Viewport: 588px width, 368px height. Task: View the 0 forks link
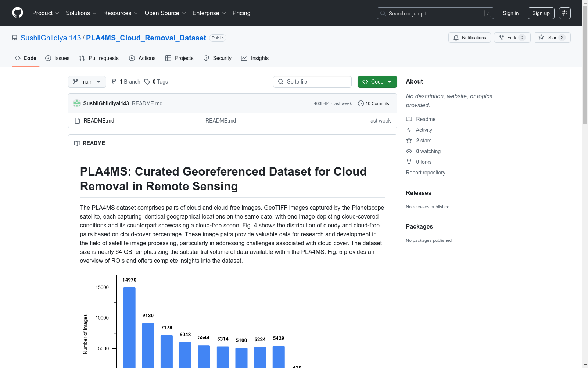[419, 162]
